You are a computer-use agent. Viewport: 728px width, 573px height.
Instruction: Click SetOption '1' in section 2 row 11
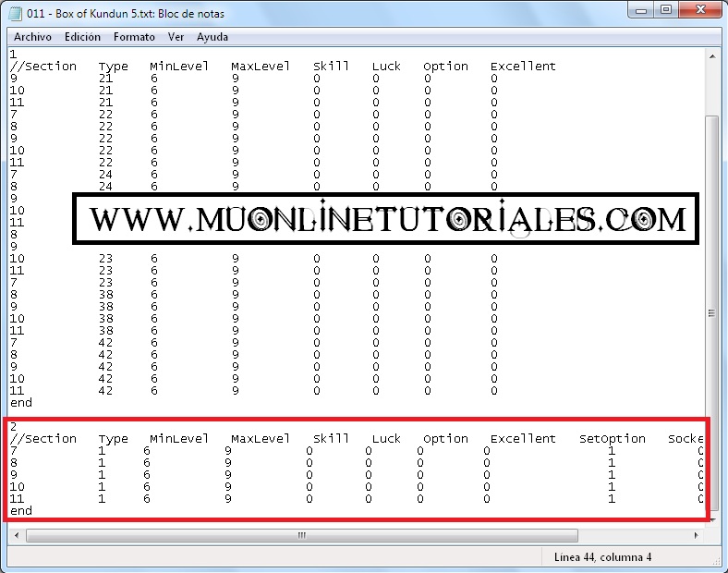612,499
